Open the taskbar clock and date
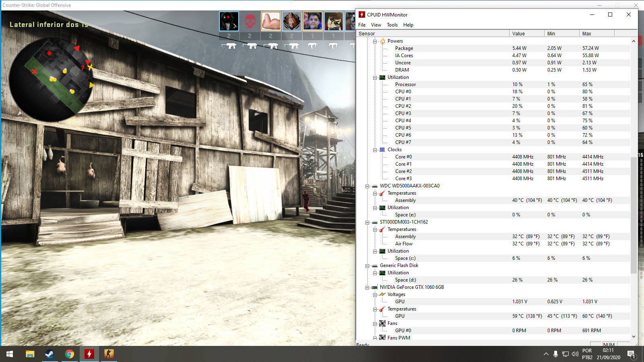The height and width of the screenshot is (362, 644). pyautogui.click(x=608, y=354)
